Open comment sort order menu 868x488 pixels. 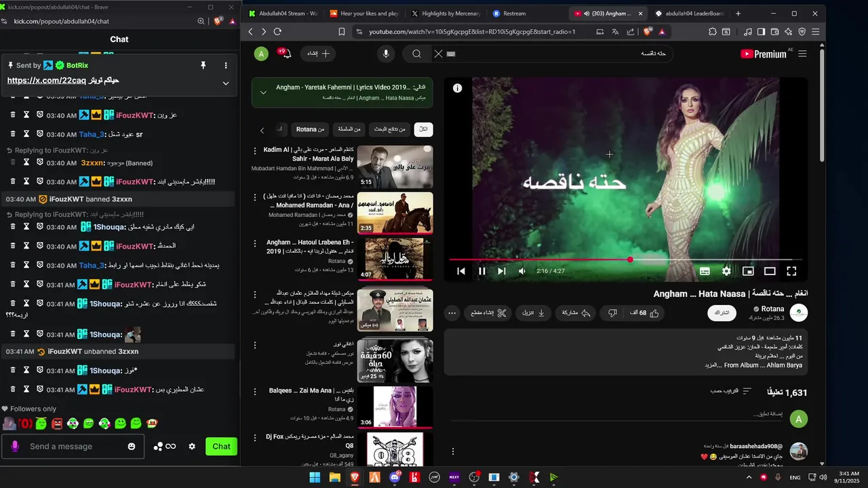point(731,391)
